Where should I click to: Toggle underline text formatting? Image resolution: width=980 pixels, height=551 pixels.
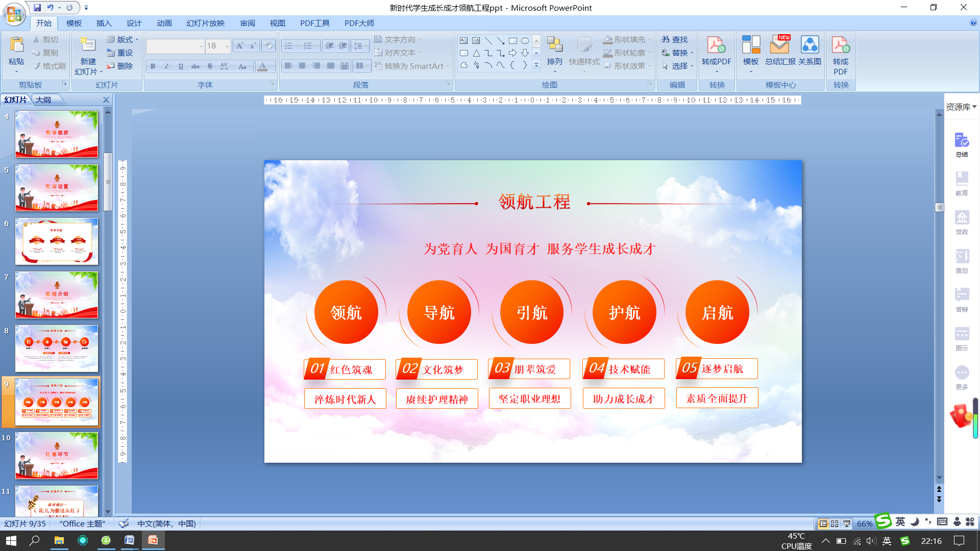(x=181, y=66)
